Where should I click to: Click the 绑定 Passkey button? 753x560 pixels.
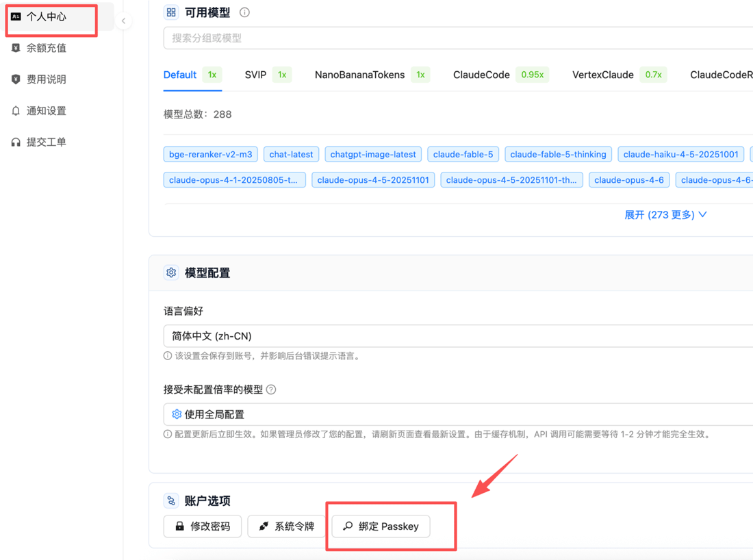pos(381,526)
